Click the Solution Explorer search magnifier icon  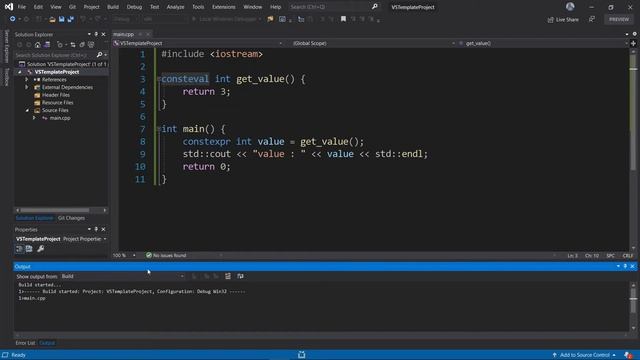tap(99, 55)
